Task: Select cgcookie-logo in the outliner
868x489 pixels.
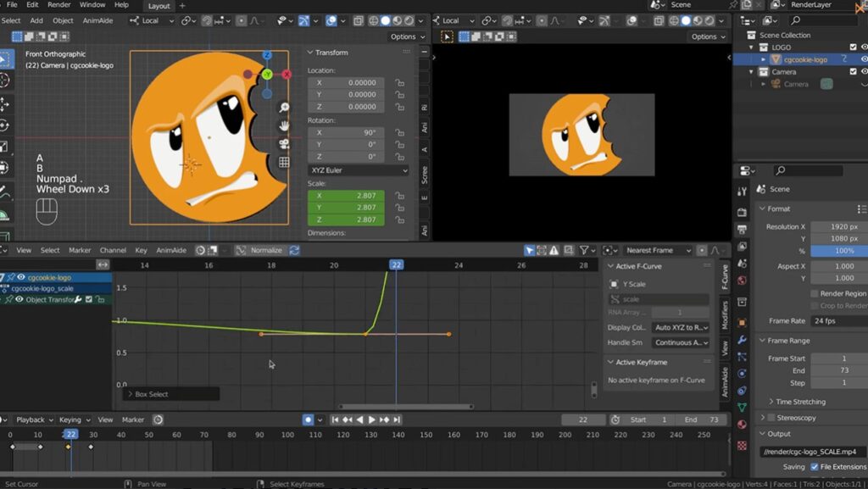Action: [805, 59]
